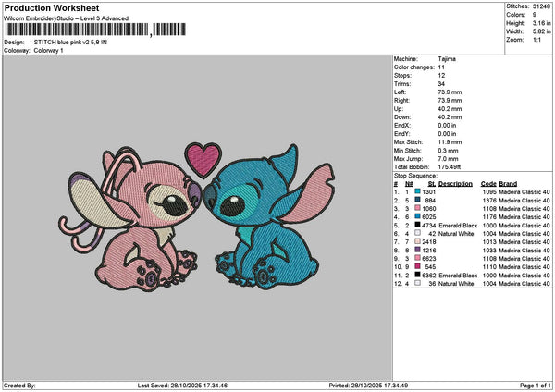The height and width of the screenshot is (392, 555).
Task: Click the Stitches count 31248
Action: (x=541, y=6)
